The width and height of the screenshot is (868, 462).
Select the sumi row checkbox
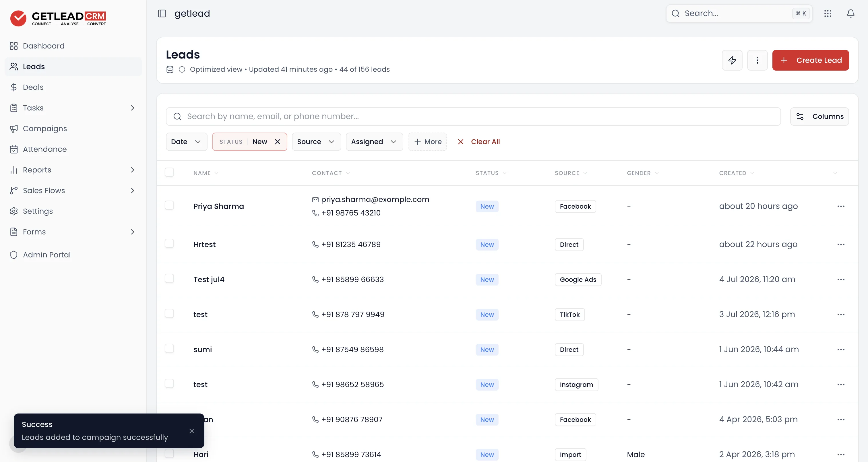coord(169,349)
